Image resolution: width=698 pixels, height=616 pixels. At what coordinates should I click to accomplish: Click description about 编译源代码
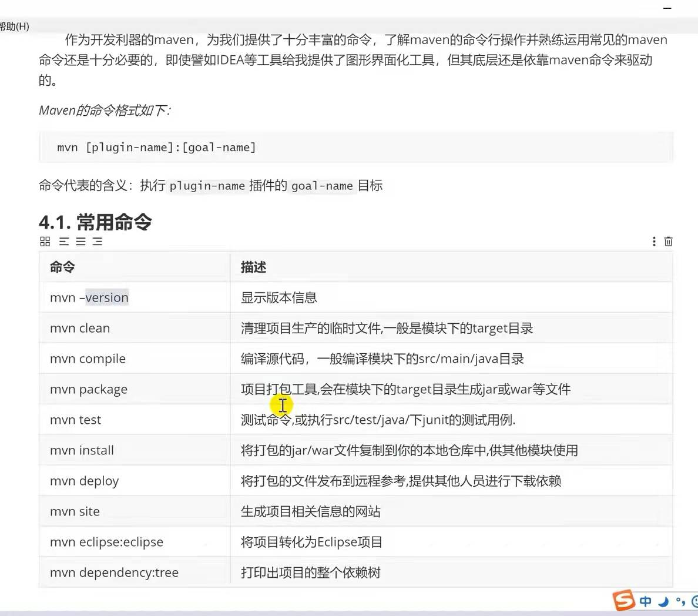pyautogui.click(x=382, y=359)
